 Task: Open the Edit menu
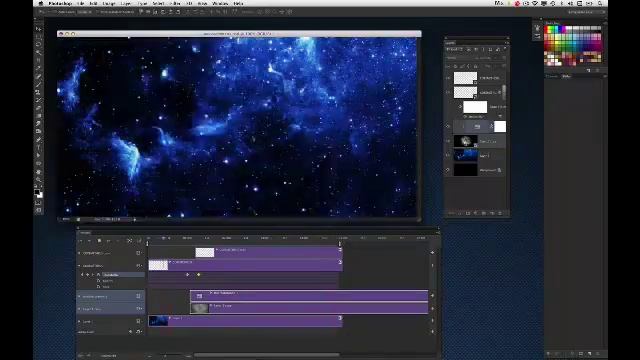tap(93, 3)
